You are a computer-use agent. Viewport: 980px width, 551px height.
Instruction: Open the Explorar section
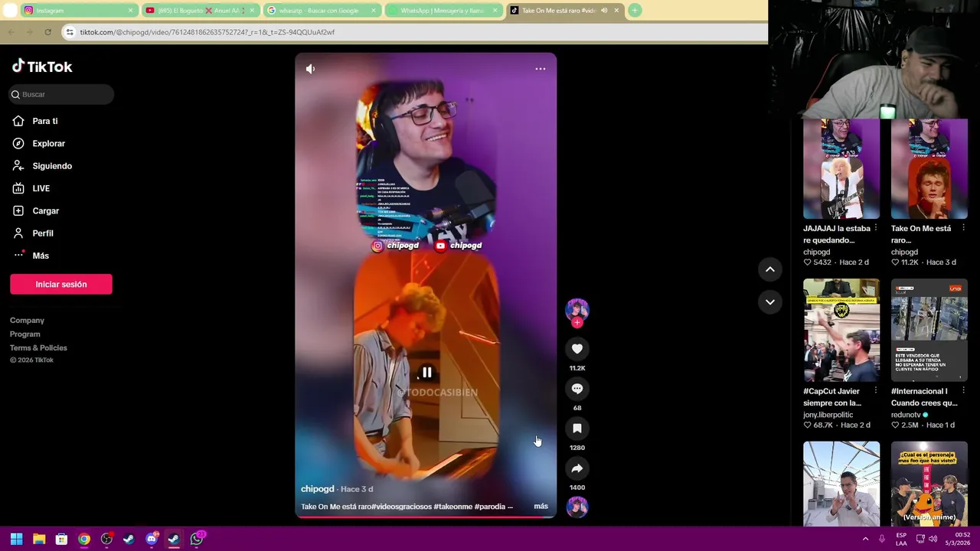pos(38,143)
